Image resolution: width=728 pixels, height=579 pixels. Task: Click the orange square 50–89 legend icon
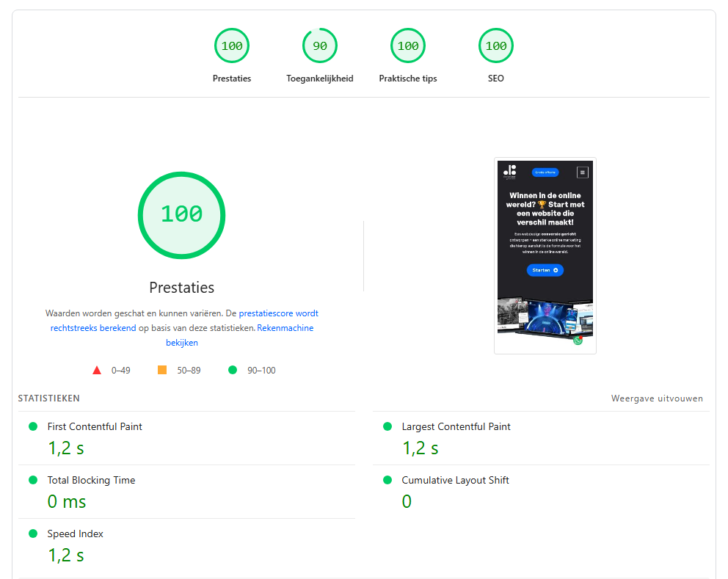tap(162, 370)
